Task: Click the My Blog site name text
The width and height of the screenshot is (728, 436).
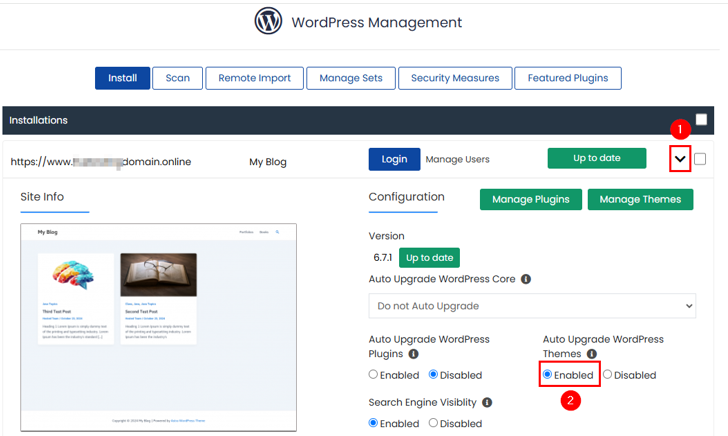Action: pyautogui.click(x=268, y=162)
